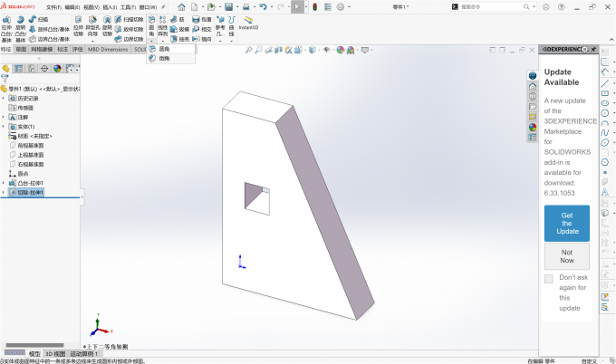Viewport: 616px width, 364px height.
Task: Click the 抽壳 shell tool
Action: tap(179, 39)
